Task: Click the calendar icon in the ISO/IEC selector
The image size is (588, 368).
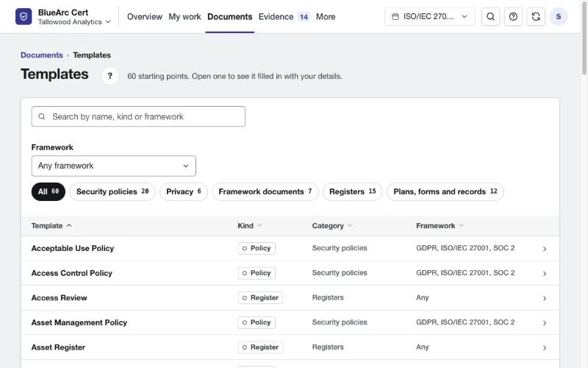Action: 395,16
